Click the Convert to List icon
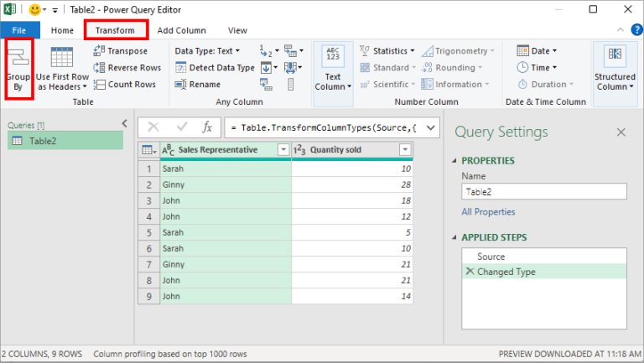Screen dimensions: 644x363 tap(290, 84)
